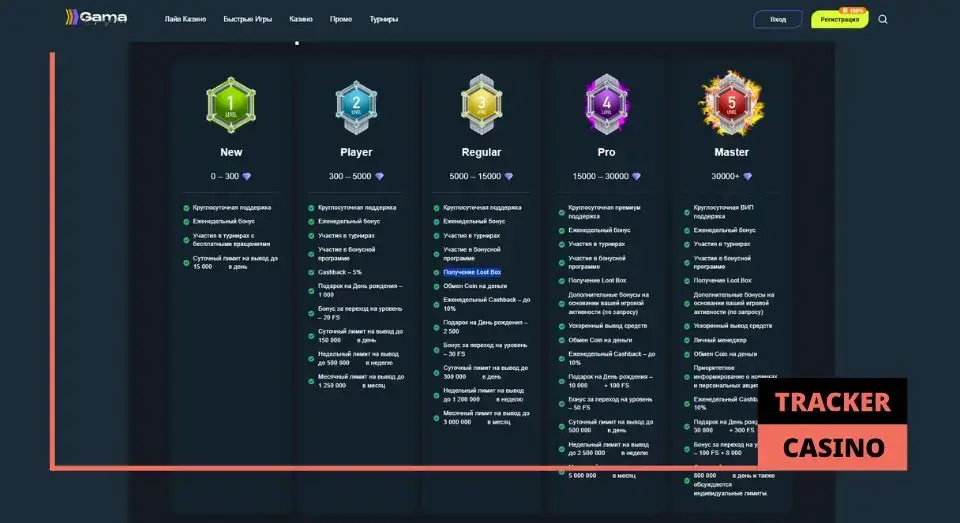Click the checkmark beside Личный менеджер

(686, 340)
